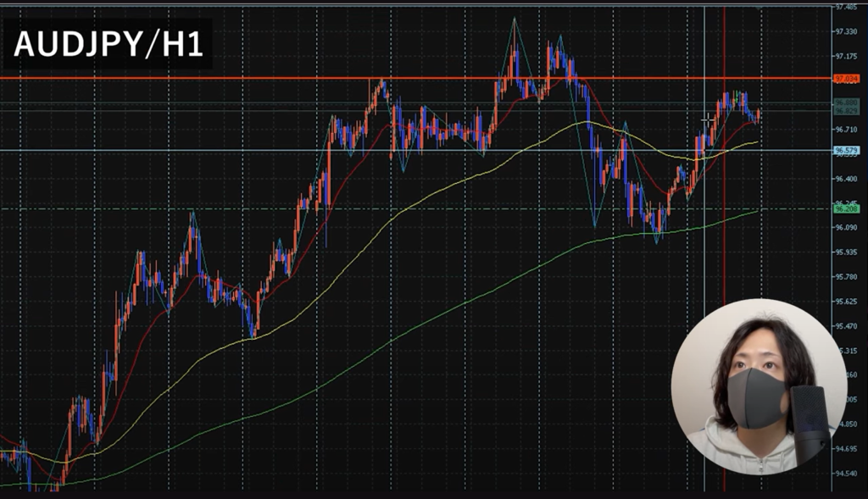868x499 pixels.
Task: Click the orange 97.034 price label
Action: pos(847,79)
